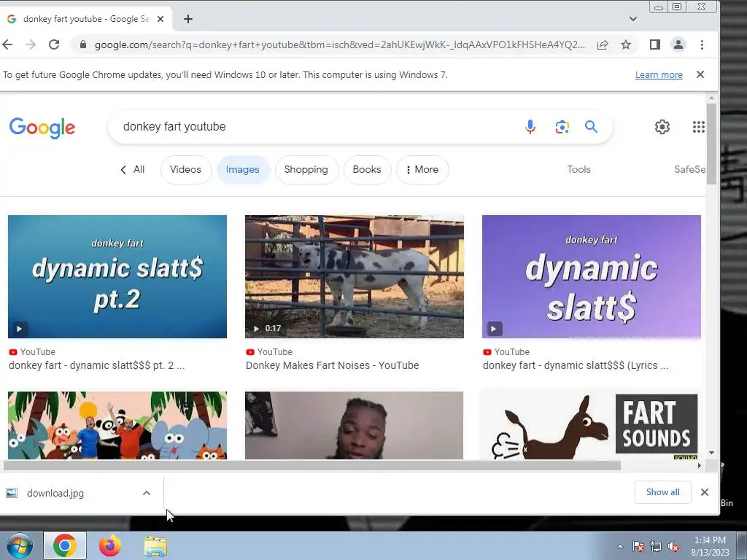Open the dynamic slatt$ pt.2 thumbnail

pos(117,276)
